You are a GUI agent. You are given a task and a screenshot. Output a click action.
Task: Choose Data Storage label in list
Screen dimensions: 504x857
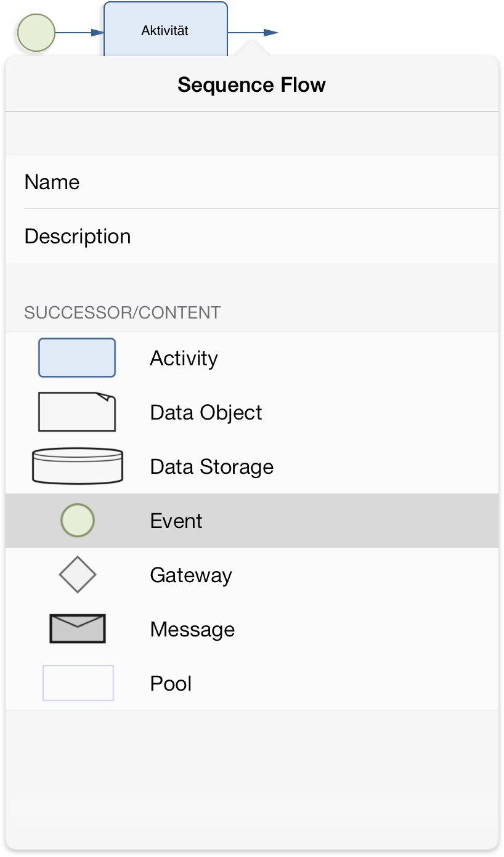211,466
